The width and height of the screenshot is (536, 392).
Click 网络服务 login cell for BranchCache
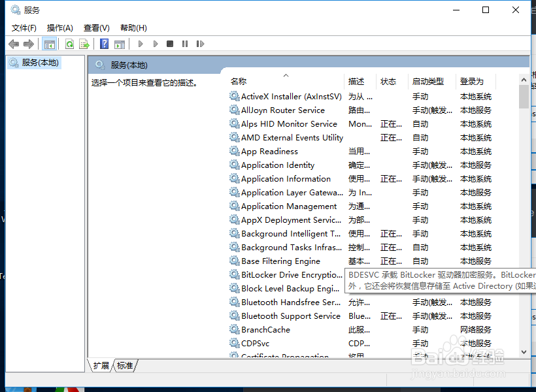click(x=475, y=330)
